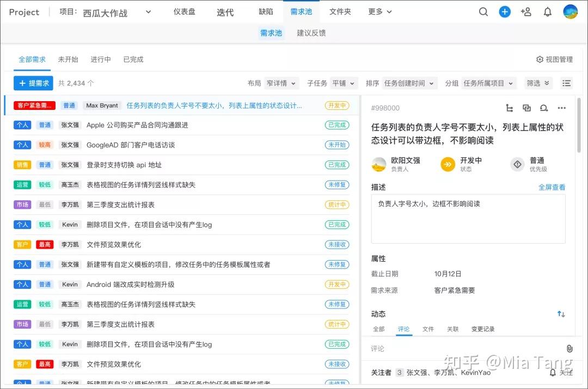Click the yellow 开发中 status circle
Screen dimensions: 588x389
448,164
